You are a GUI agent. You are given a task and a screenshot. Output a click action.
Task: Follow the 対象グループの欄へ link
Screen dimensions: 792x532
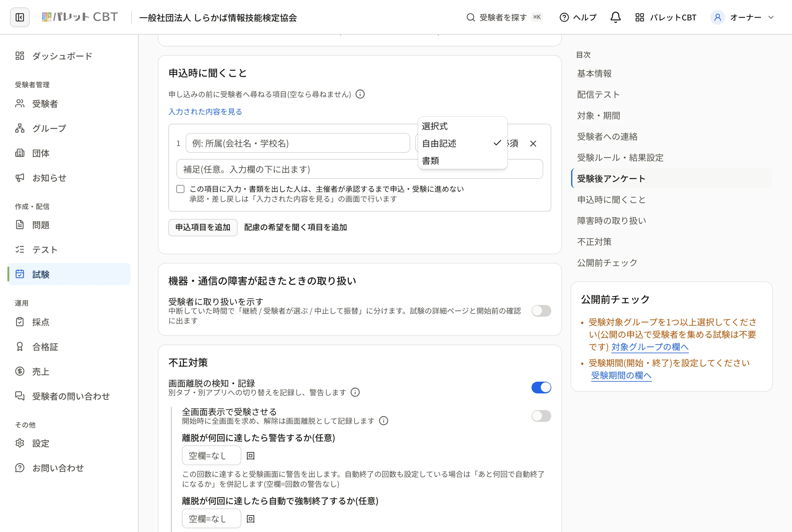[x=650, y=347]
